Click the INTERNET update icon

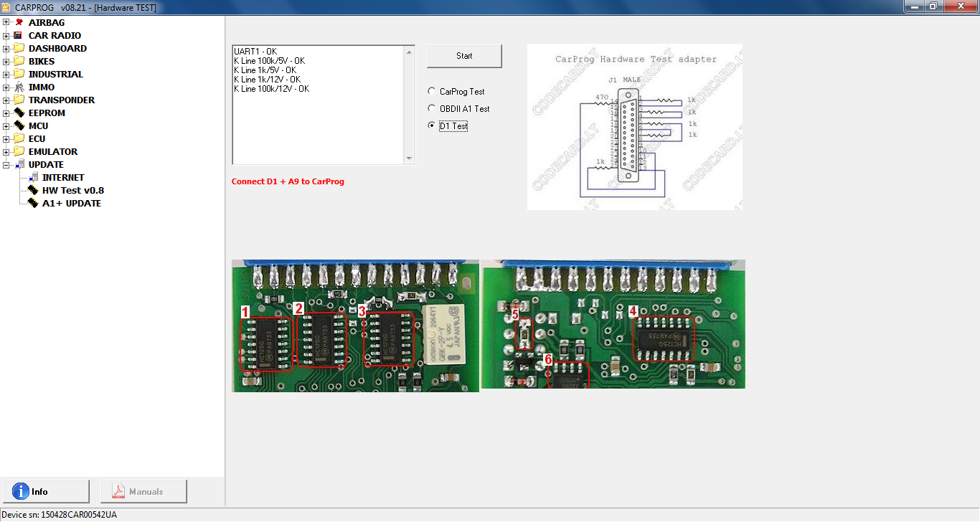[32, 177]
